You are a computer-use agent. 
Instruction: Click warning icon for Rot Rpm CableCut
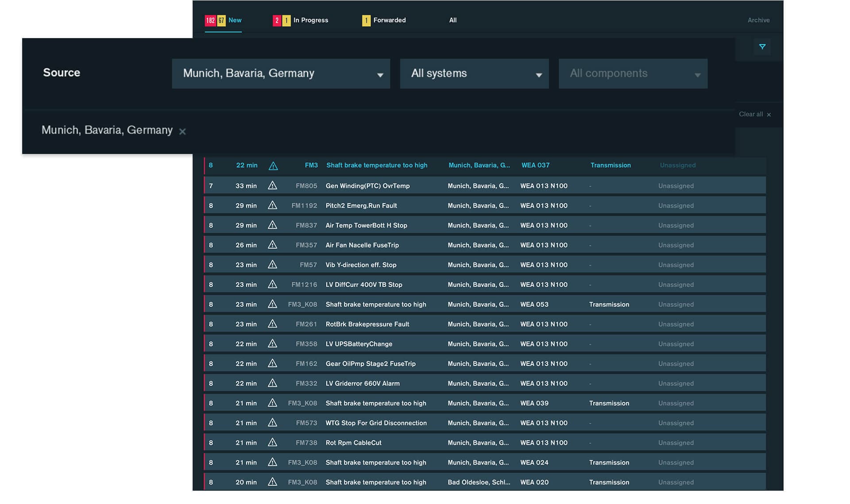272,442
